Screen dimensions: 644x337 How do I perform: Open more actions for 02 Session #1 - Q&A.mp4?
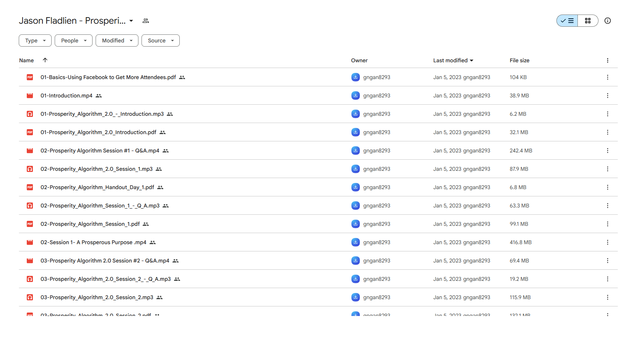coord(607,151)
